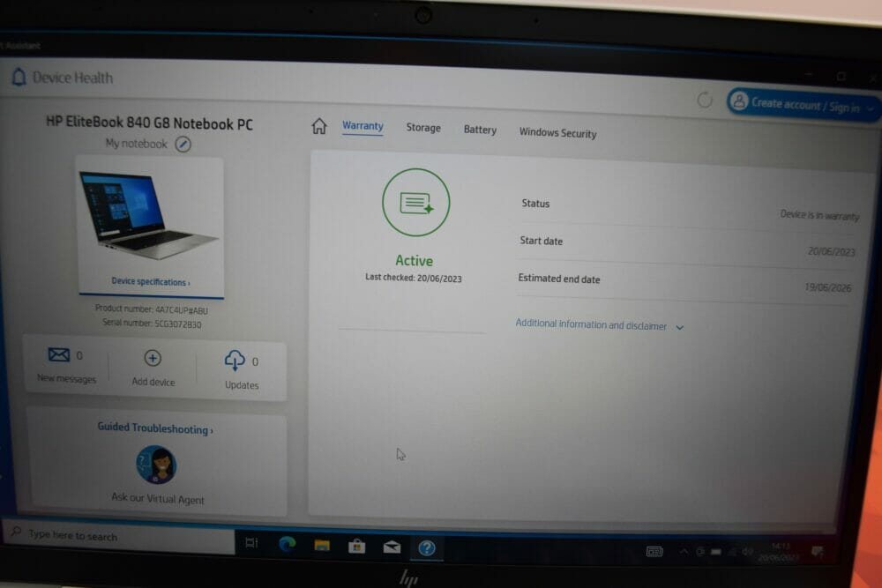Open Device specifications link
This screenshot has width=882, height=588.
click(x=150, y=281)
